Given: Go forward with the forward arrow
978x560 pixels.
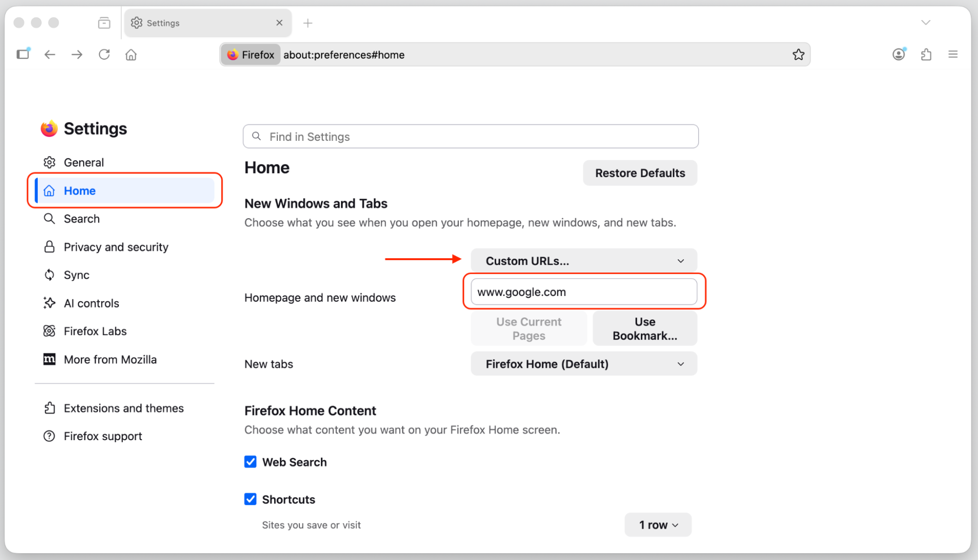Looking at the screenshot, I should pyautogui.click(x=77, y=54).
